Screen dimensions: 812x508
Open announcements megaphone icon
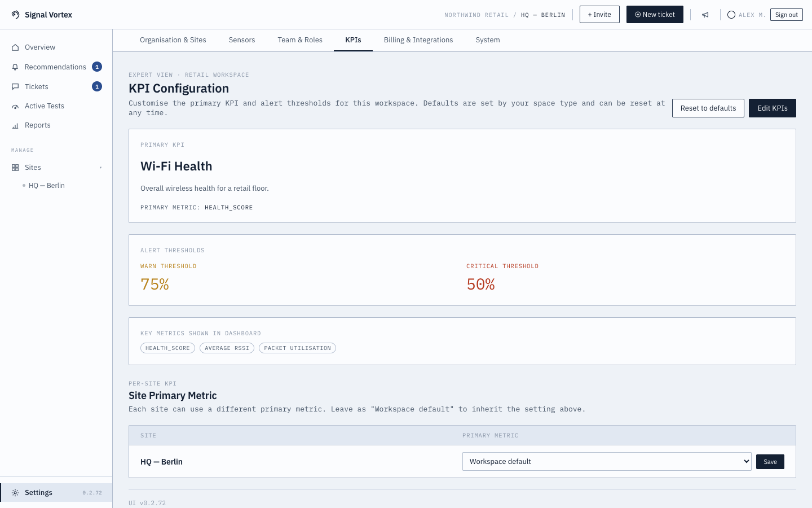[705, 15]
